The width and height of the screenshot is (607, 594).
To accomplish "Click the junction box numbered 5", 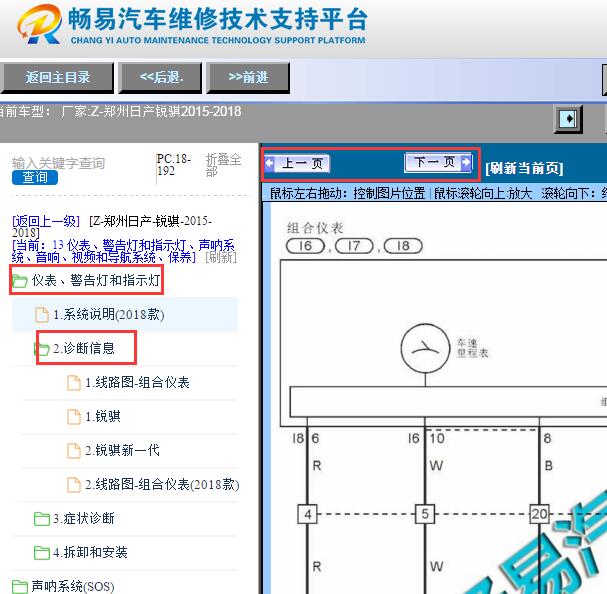I will [425, 514].
